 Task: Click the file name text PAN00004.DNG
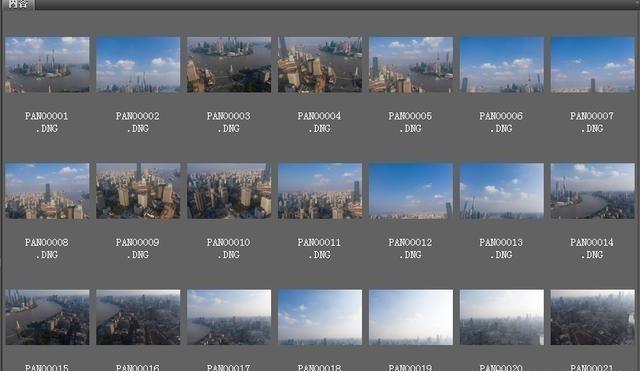click(x=319, y=122)
